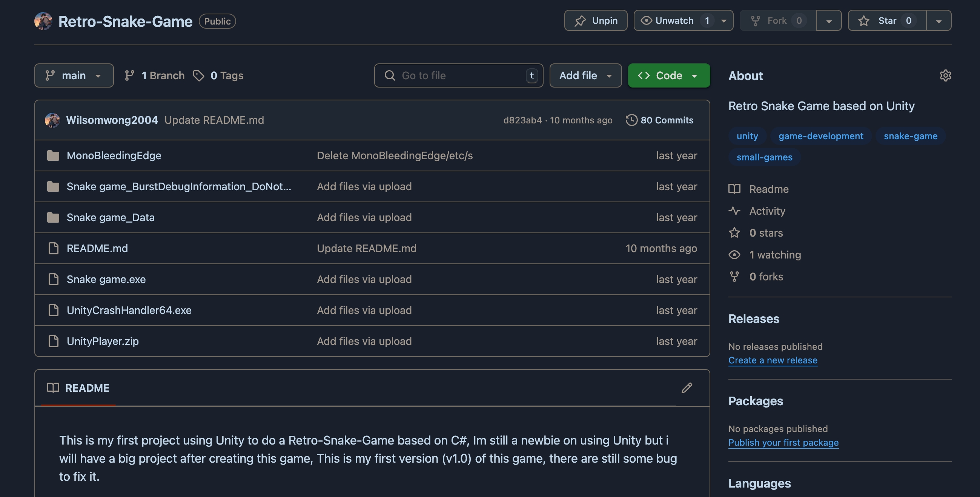Viewport: 980px width, 497px height.
Task: Click the unity topic tag
Action: click(747, 136)
